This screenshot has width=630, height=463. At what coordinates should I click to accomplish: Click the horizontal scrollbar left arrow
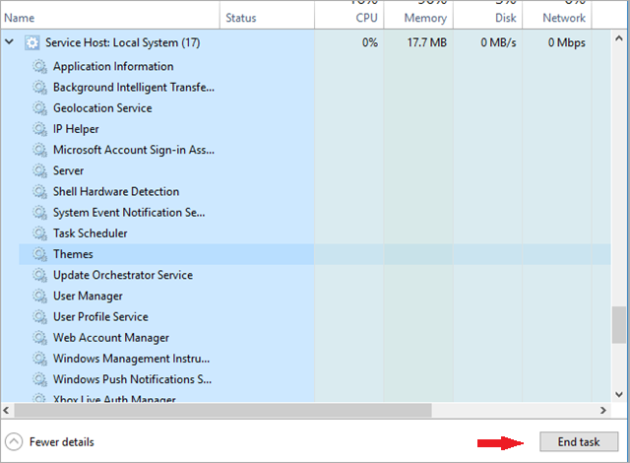pos(6,410)
